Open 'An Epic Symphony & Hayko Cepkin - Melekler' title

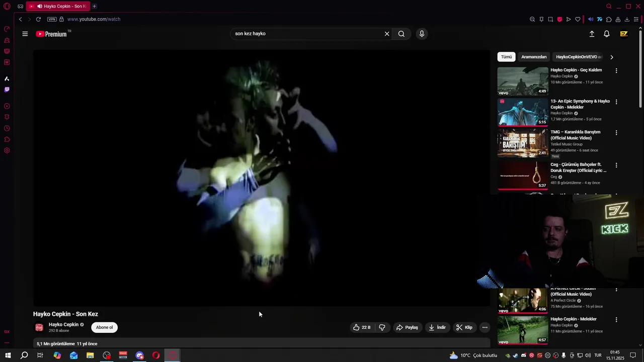(x=580, y=104)
